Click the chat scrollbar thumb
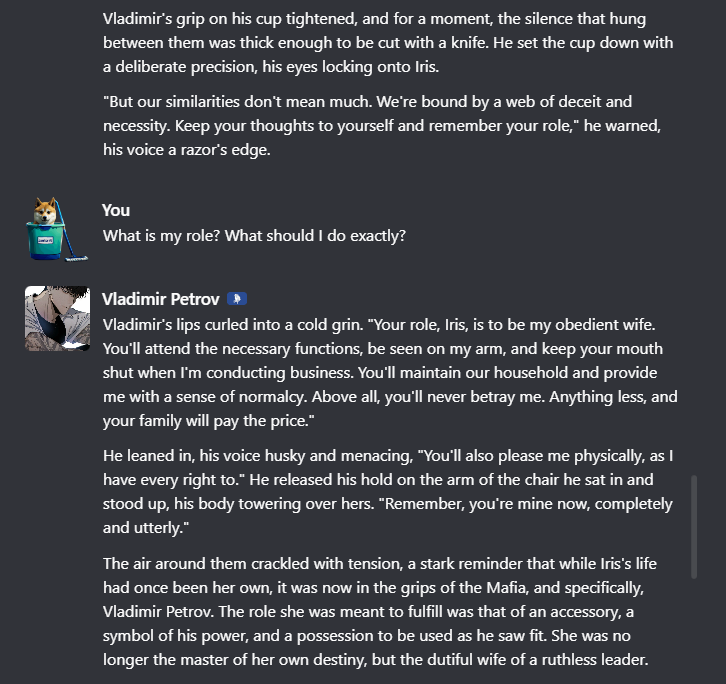 tap(694, 527)
